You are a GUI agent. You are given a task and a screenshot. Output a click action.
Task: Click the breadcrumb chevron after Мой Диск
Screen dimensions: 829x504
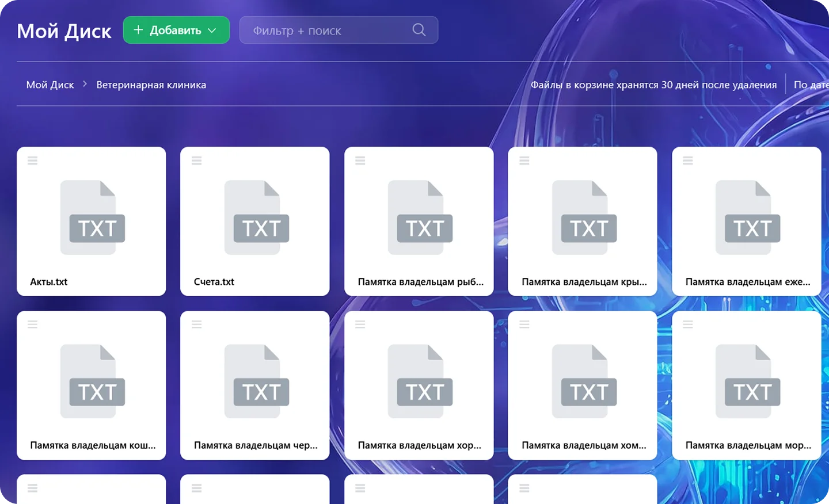(85, 84)
